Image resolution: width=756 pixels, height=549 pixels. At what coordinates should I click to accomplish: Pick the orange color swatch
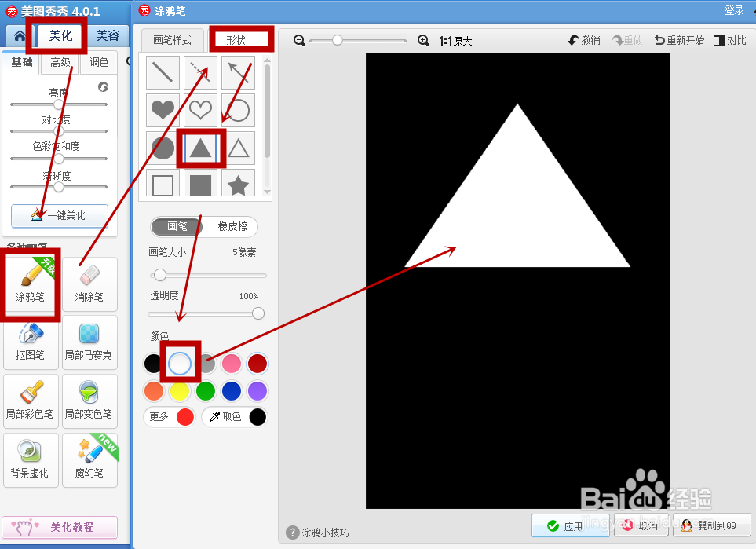pyautogui.click(x=153, y=391)
